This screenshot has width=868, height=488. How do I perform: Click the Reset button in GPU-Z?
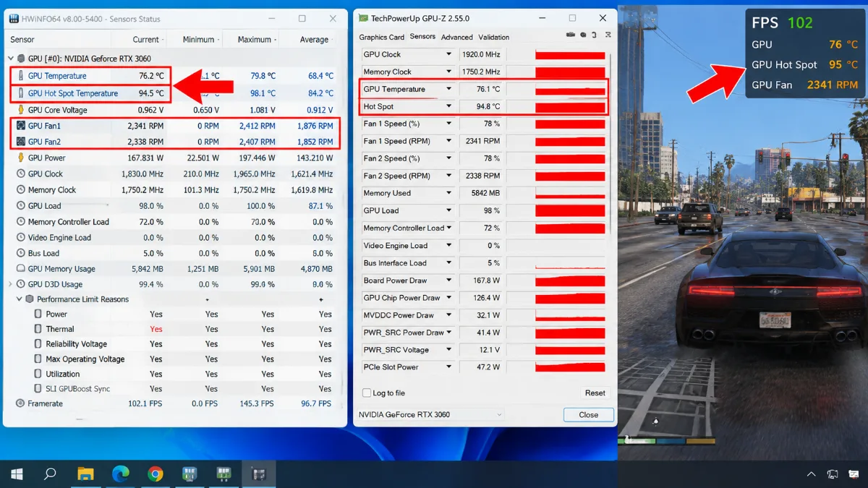click(595, 393)
